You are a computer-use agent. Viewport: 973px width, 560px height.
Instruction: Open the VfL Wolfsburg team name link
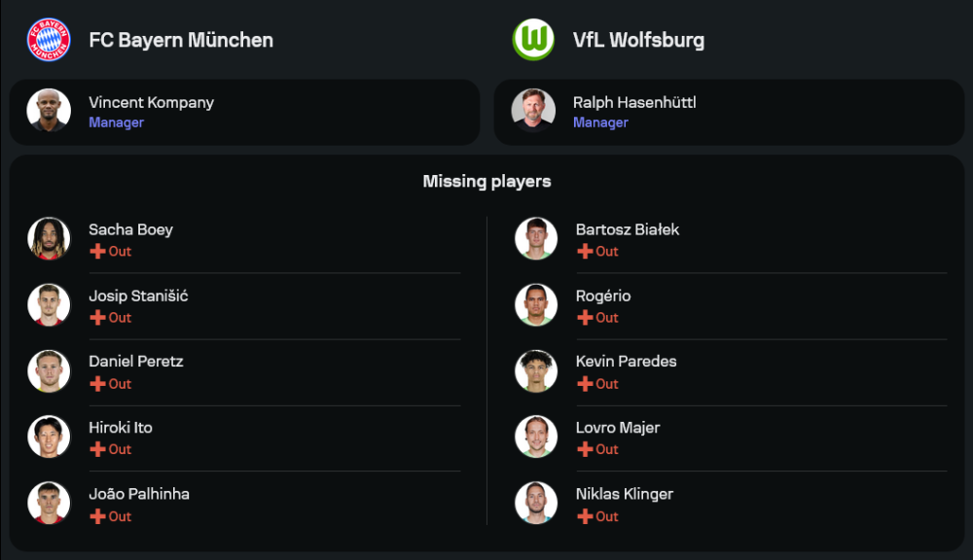pos(638,40)
